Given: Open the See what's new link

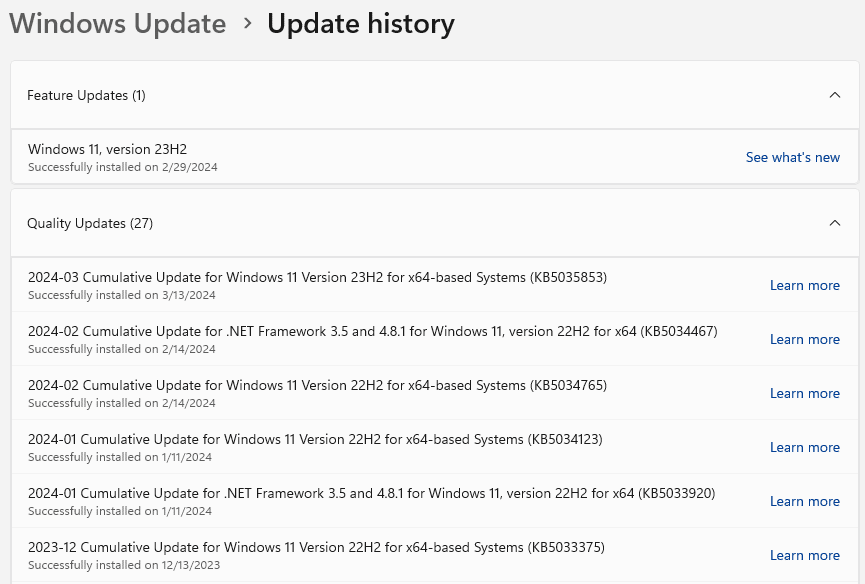Looking at the screenshot, I should [793, 157].
